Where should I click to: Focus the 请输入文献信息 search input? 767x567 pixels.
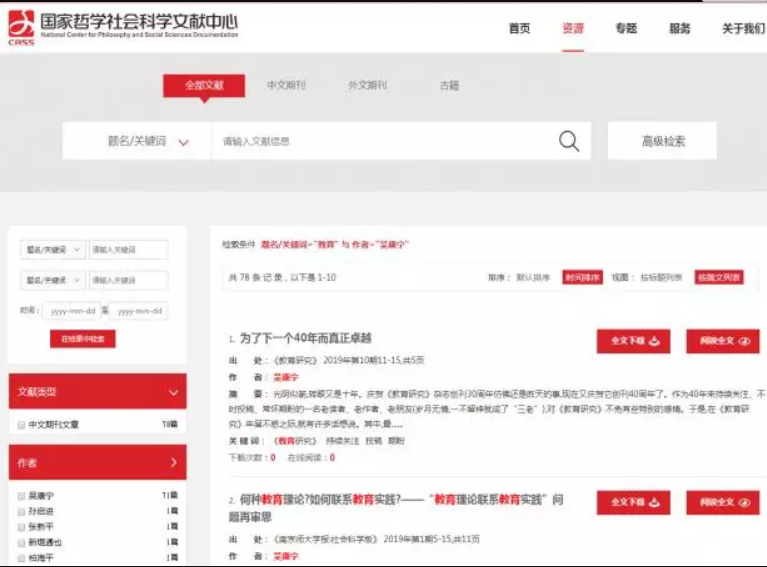382,141
